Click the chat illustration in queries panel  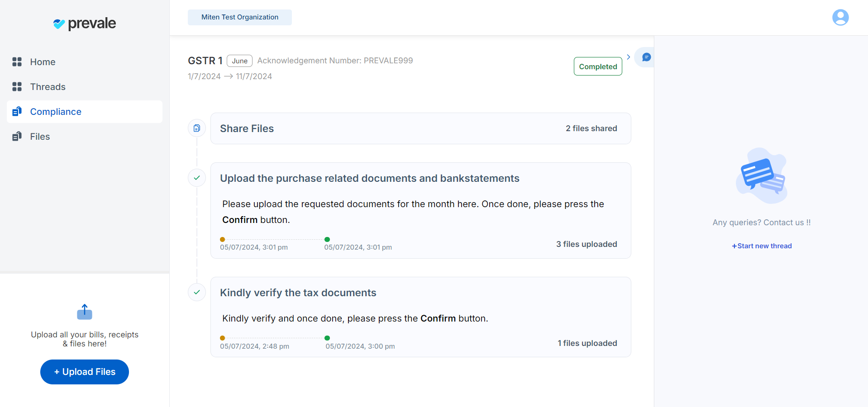pyautogui.click(x=762, y=176)
